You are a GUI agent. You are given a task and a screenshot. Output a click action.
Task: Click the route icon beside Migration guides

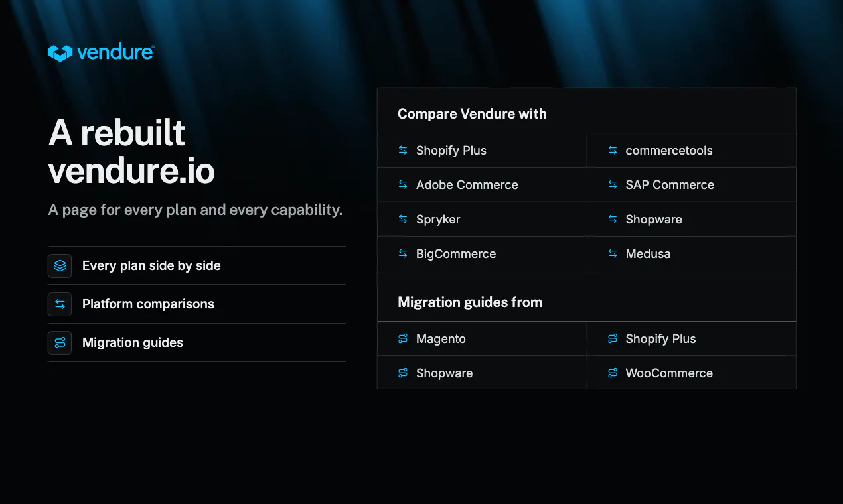point(60,342)
